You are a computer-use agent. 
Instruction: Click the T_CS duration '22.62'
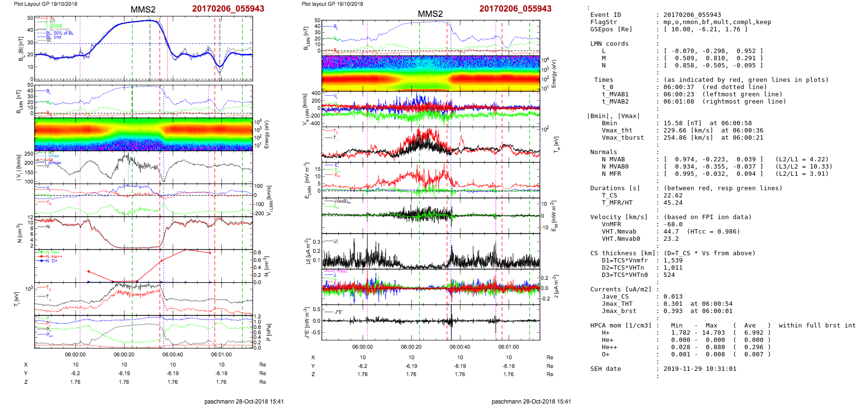pos(673,196)
